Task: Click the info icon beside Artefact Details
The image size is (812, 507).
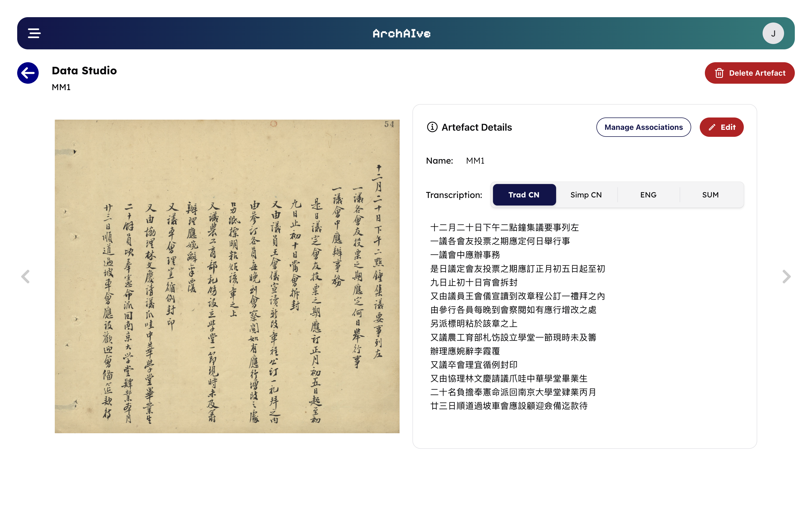Action: (432, 127)
